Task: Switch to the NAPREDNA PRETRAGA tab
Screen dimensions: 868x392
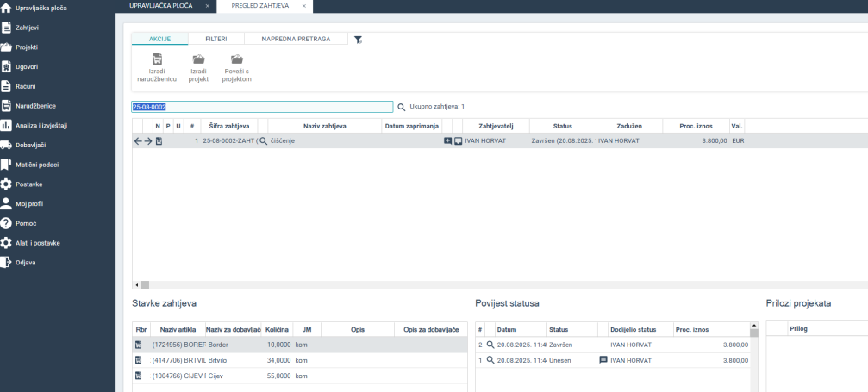Action: (x=296, y=39)
